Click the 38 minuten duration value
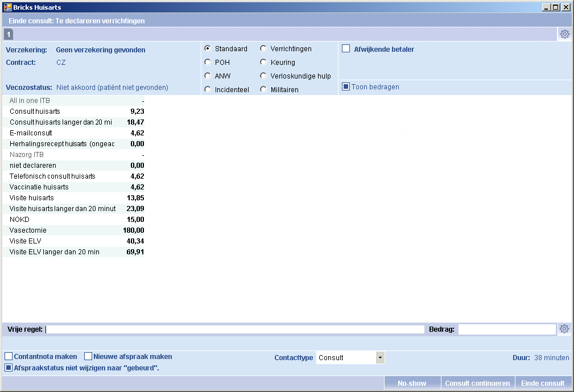This screenshot has width=574, height=392. pyautogui.click(x=552, y=358)
